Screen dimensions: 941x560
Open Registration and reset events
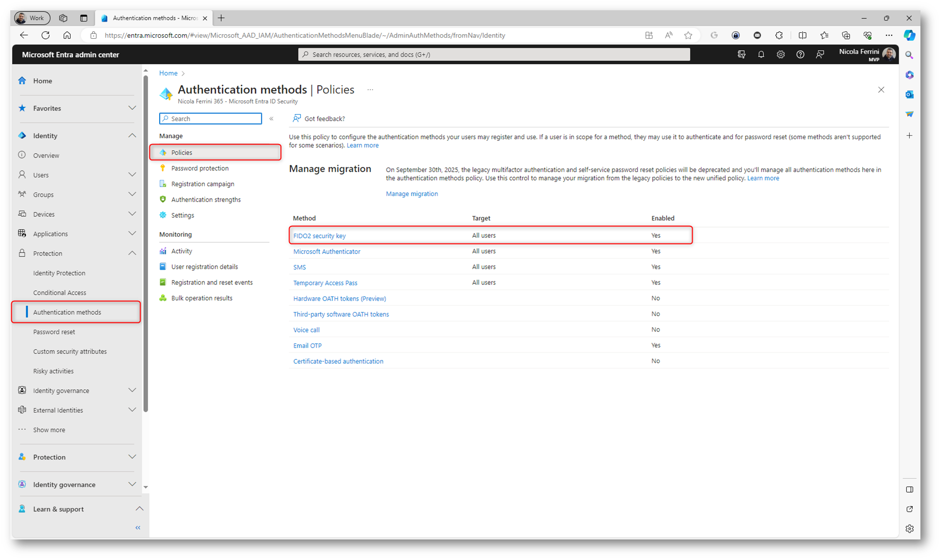pos(212,282)
